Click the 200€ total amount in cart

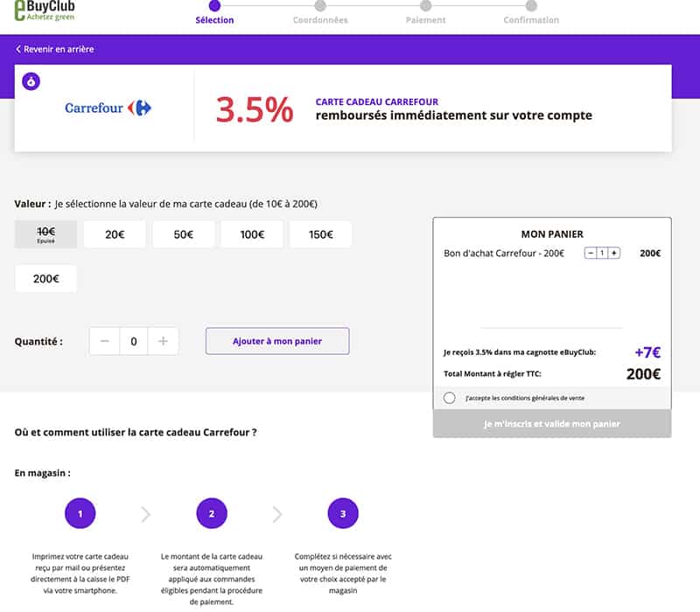click(x=643, y=374)
